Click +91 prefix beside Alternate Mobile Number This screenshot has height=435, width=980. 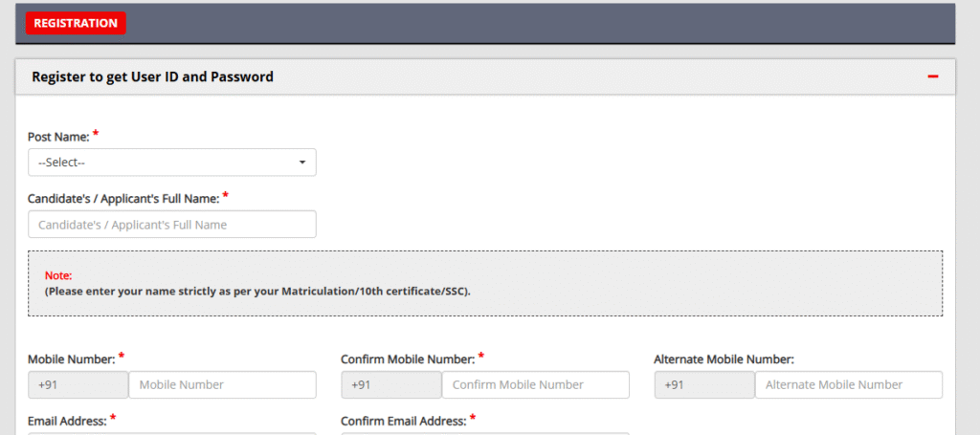[x=704, y=384]
